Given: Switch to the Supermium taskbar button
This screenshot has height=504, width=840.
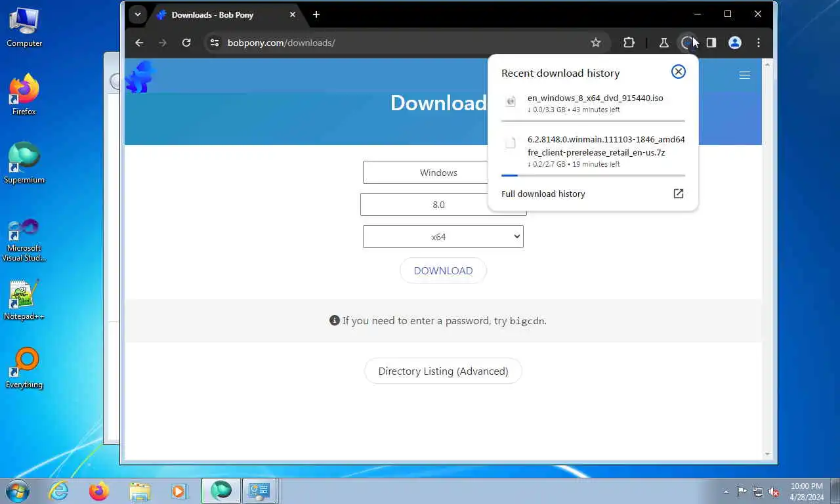Looking at the screenshot, I should click(221, 491).
